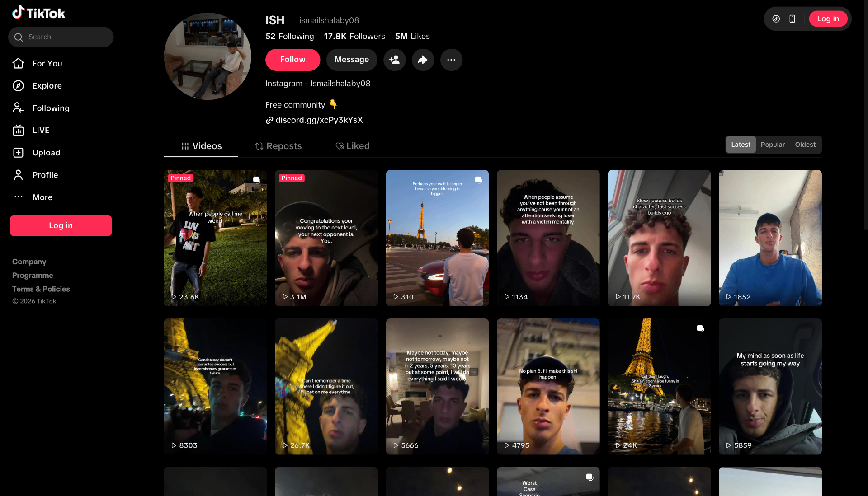
Task: Click the Search input field
Action: (61, 37)
